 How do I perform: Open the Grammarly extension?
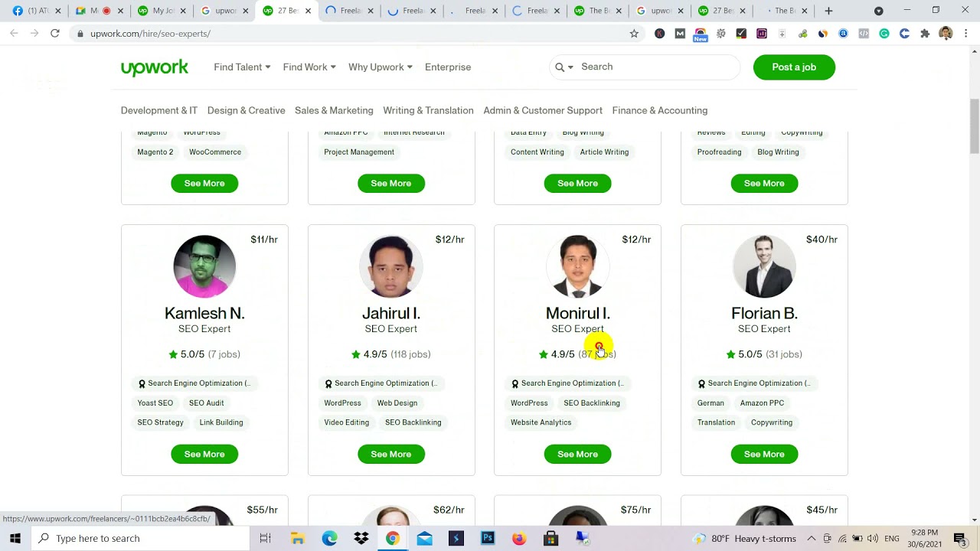pos(884,34)
